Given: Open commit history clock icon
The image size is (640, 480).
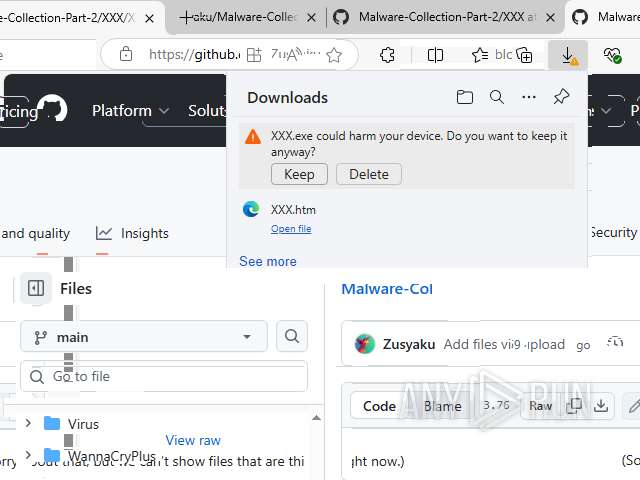Looking at the screenshot, I should pyautogui.click(x=615, y=343).
